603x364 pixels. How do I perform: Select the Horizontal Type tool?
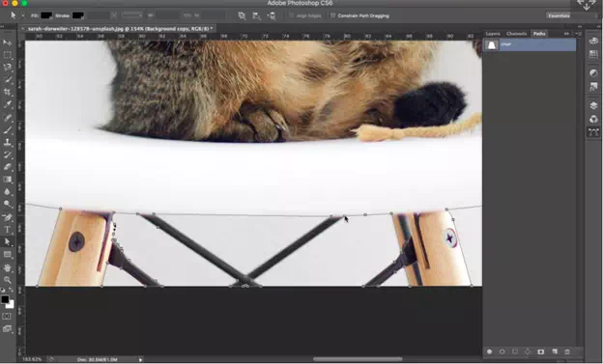[8, 230]
